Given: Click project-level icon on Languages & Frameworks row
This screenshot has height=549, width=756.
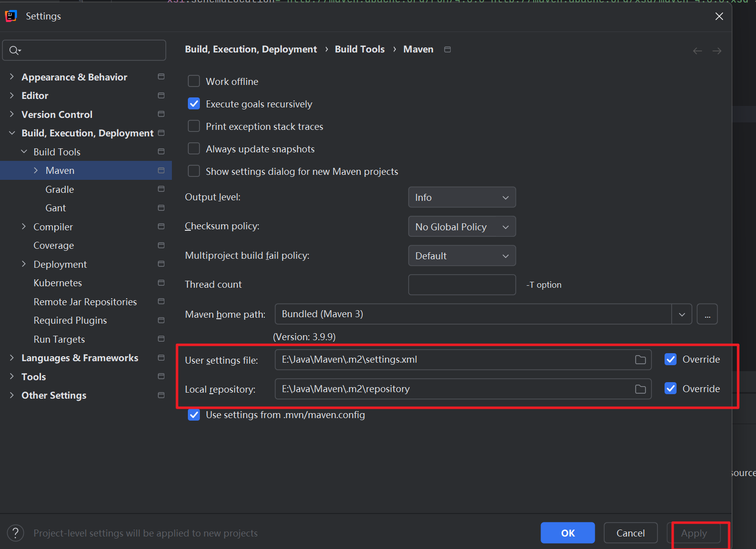Looking at the screenshot, I should (x=161, y=358).
